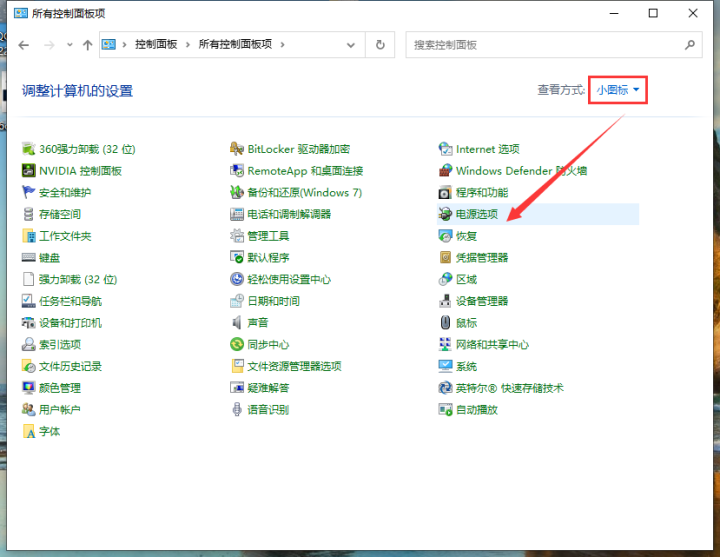
Task: Click the control panel icon in address bar
Action: click(109, 44)
